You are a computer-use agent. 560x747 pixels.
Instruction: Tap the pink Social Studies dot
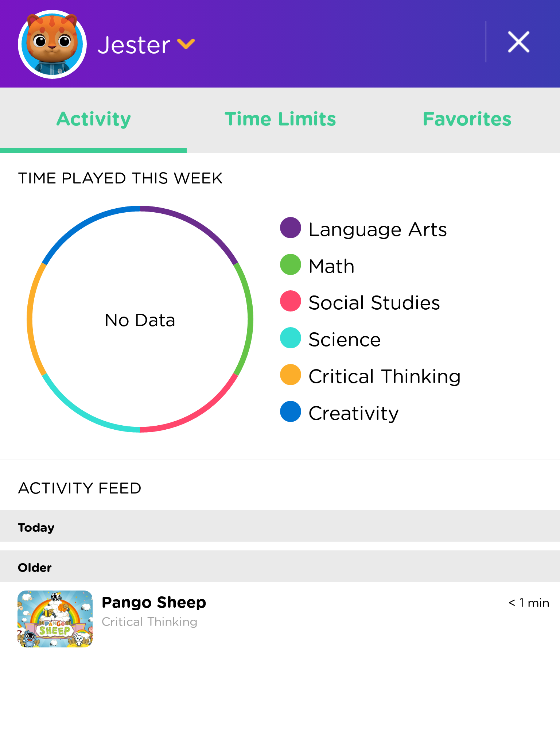[x=291, y=301]
